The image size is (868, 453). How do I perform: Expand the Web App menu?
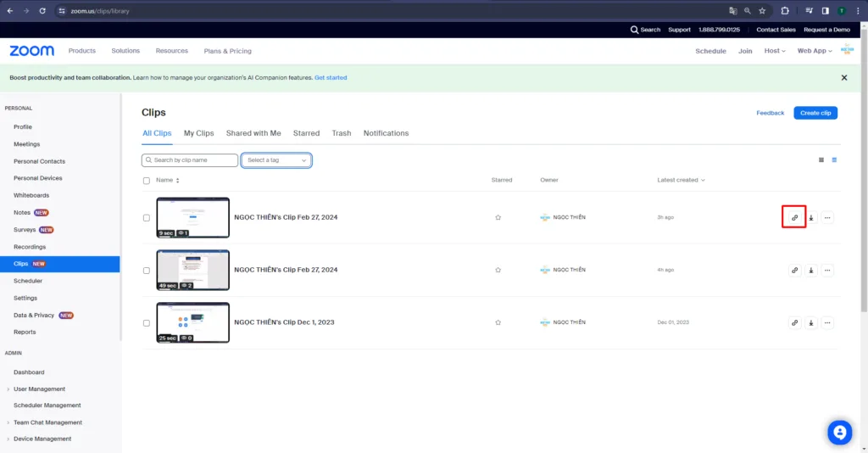coord(815,51)
